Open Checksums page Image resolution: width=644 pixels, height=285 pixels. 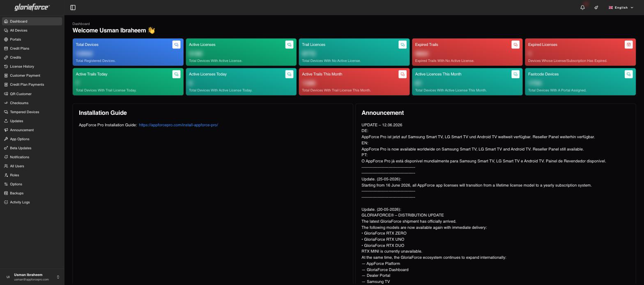[x=32, y=103]
